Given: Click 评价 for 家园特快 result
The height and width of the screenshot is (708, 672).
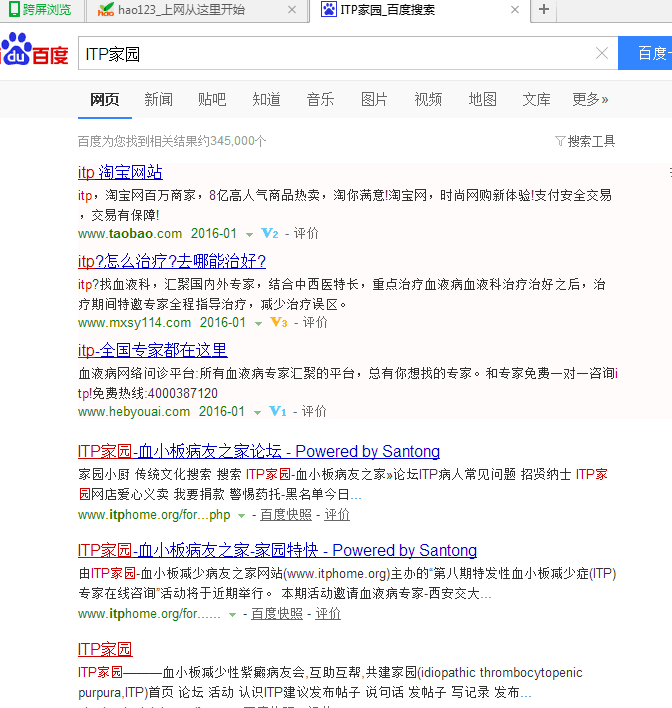Looking at the screenshot, I should (x=328, y=614).
